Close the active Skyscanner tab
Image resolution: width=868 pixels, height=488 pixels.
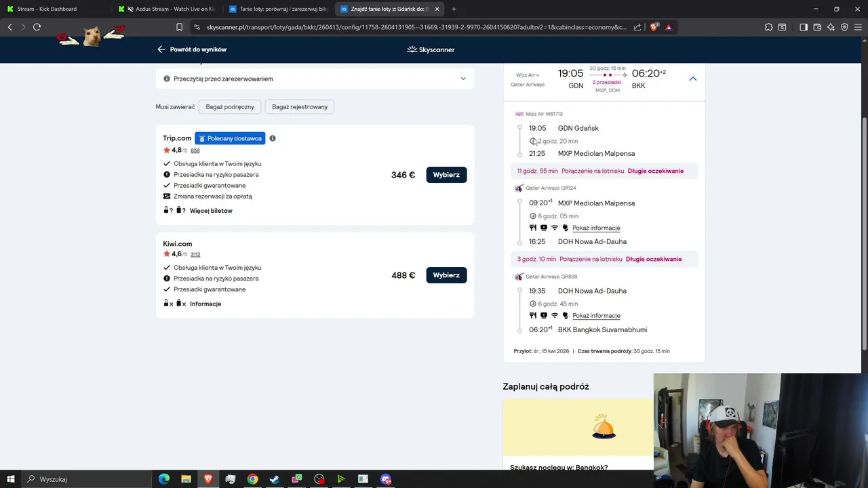(x=437, y=9)
